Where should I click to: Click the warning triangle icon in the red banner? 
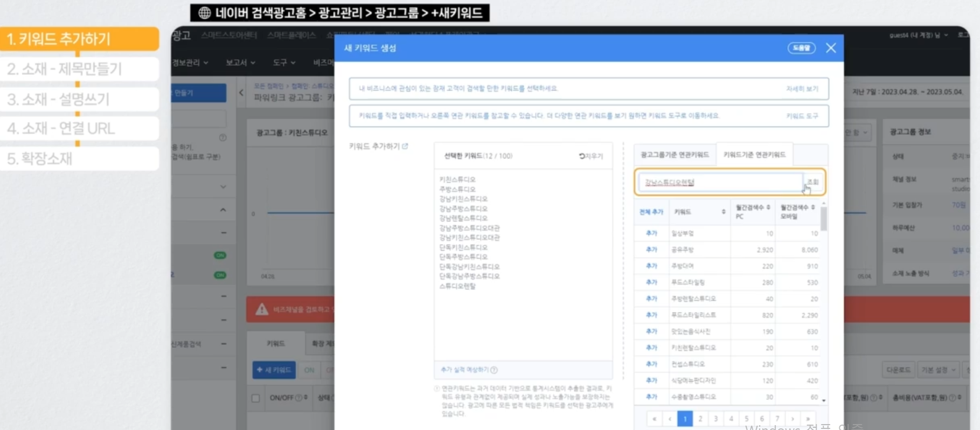click(x=262, y=309)
